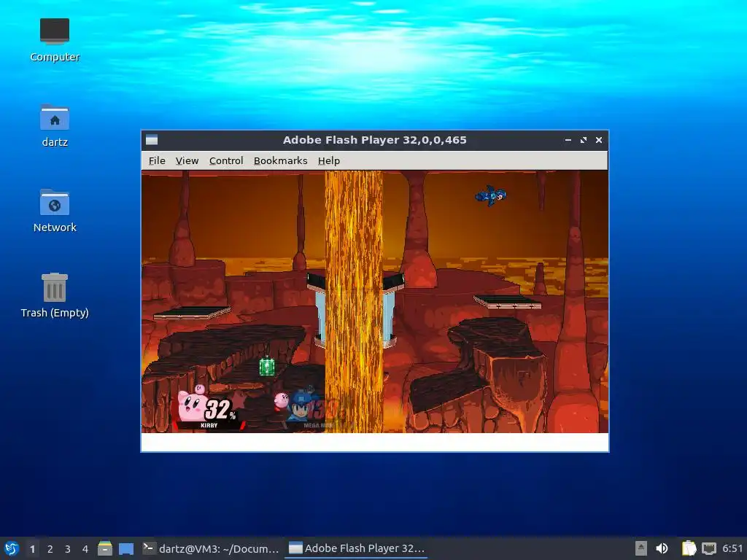Click the Mega Man portrait in game HUD

[x=301, y=405]
